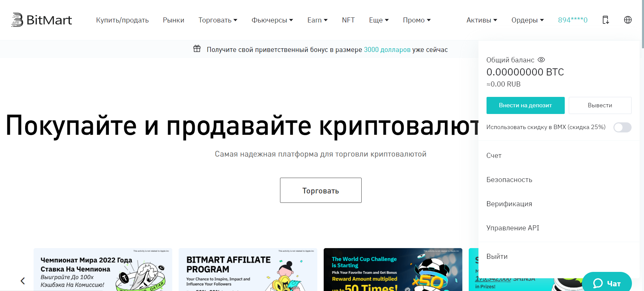The height and width of the screenshot is (291, 644).
Task: Click the 0.00000000 BTC balance value
Action: coord(525,72)
